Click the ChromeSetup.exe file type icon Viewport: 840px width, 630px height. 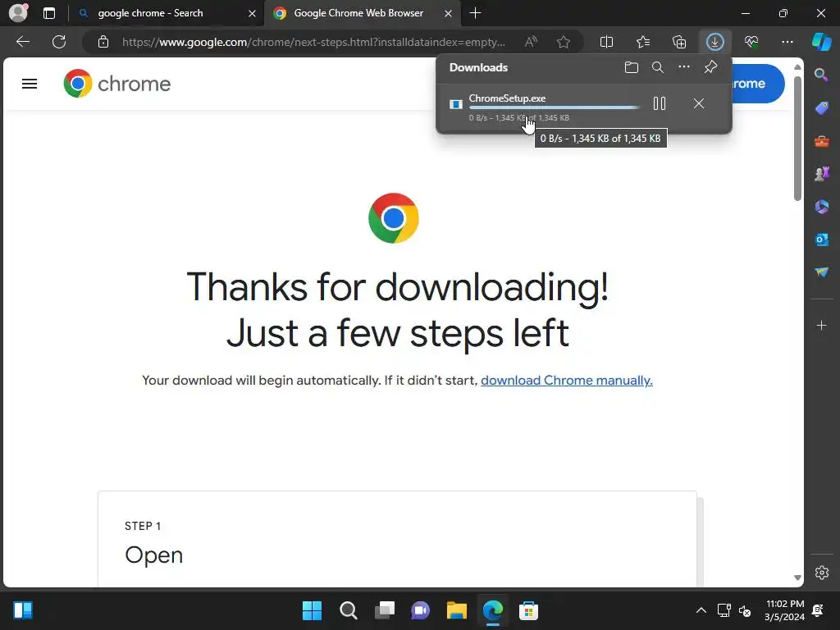(x=456, y=104)
